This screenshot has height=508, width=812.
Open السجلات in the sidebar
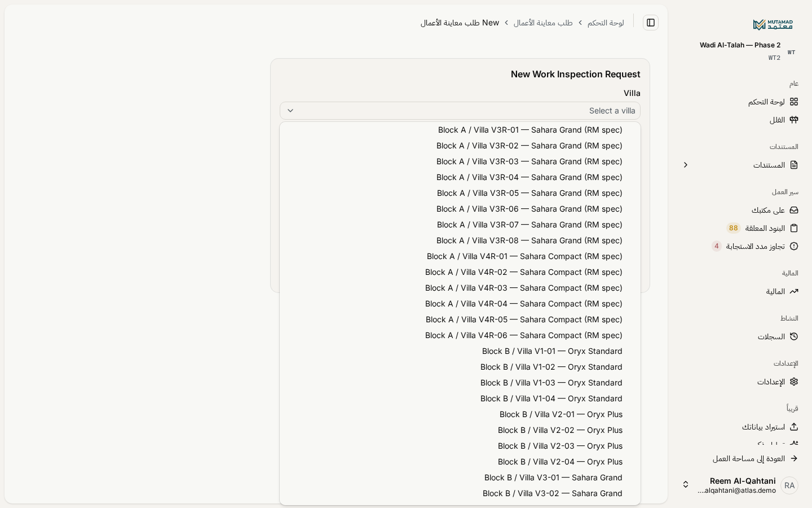[x=740, y=336]
